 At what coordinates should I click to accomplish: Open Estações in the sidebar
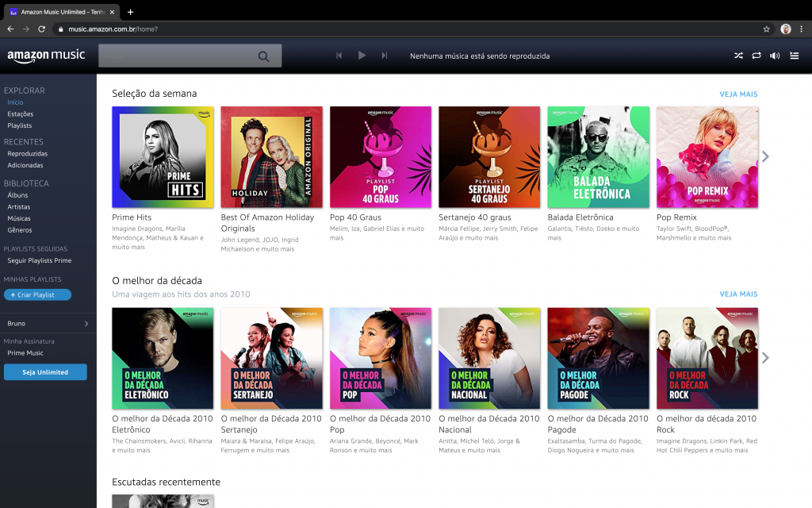point(20,114)
